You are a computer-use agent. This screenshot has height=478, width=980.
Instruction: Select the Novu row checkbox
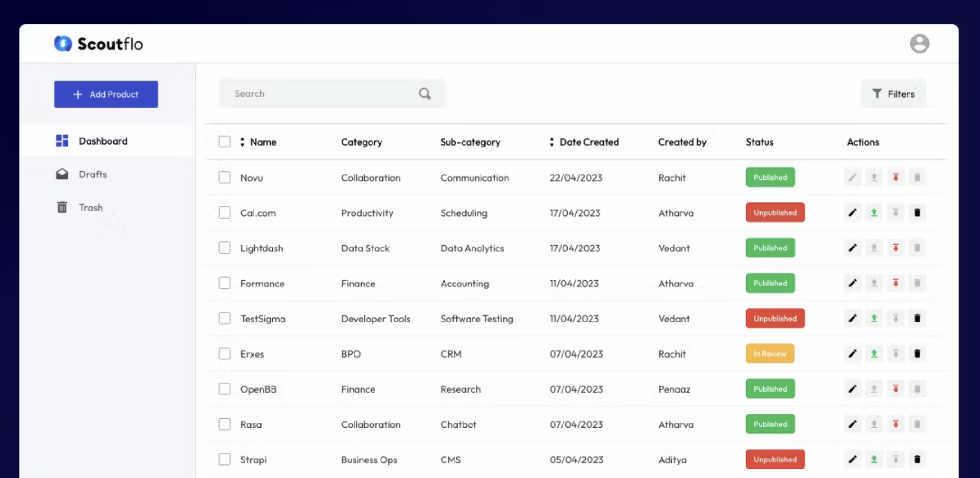click(x=225, y=177)
